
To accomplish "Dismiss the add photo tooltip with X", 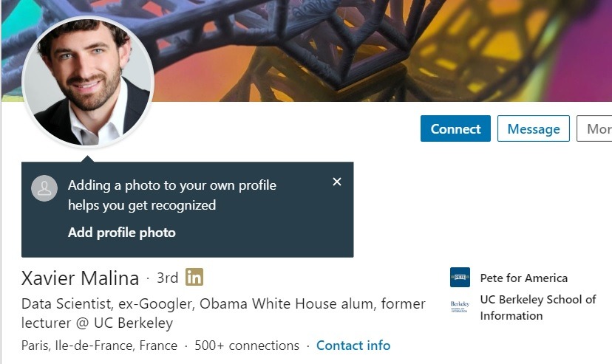I will [x=337, y=182].
